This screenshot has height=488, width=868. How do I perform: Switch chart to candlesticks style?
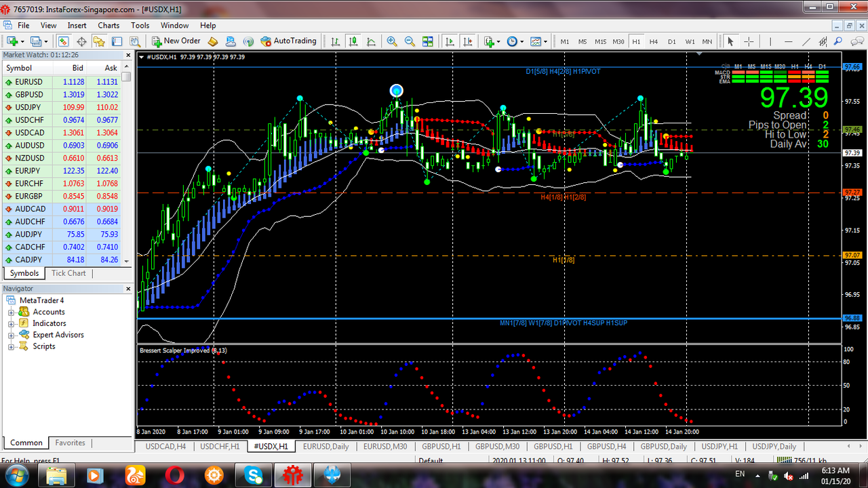[353, 41]
